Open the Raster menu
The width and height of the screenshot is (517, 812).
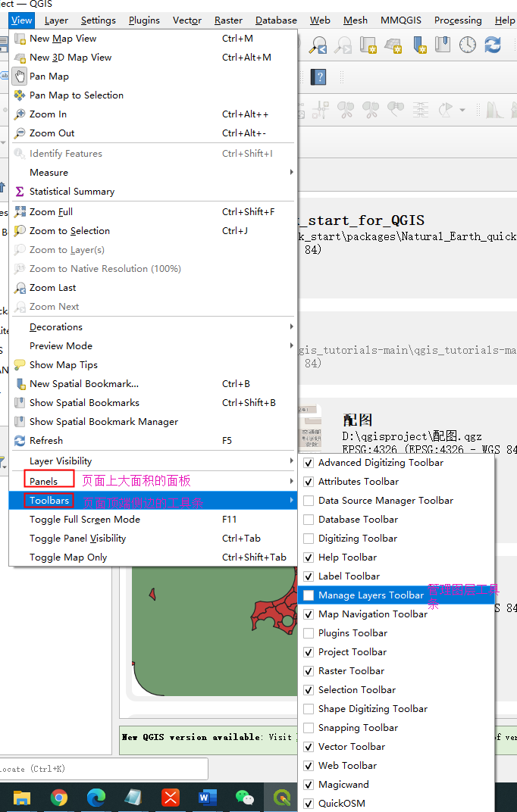pyautogui.click(x=228, y=20)
